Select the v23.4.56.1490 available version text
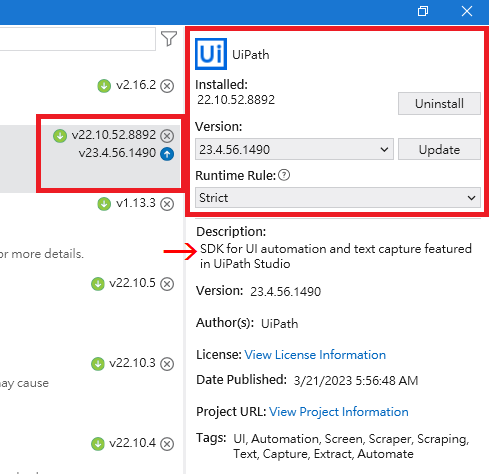The image size is (489, 474). pyautogui.click(x=117, y=153)
